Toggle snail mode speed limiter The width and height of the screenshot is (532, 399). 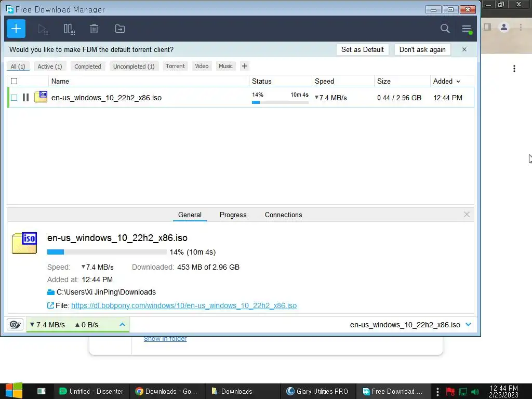(x=15, y=325)
